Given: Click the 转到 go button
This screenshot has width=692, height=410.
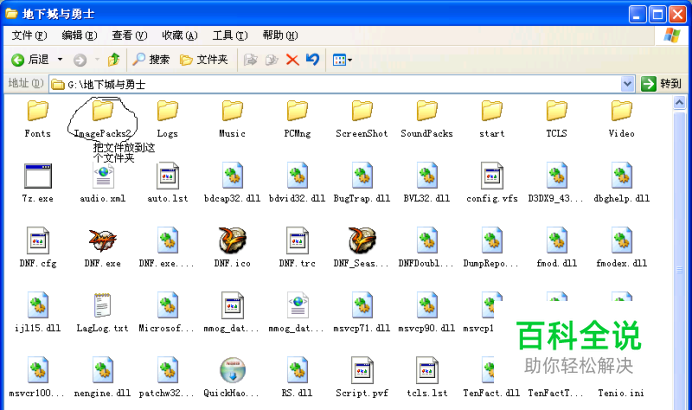Looking at the screenshot, I should (x=662, y=83).
